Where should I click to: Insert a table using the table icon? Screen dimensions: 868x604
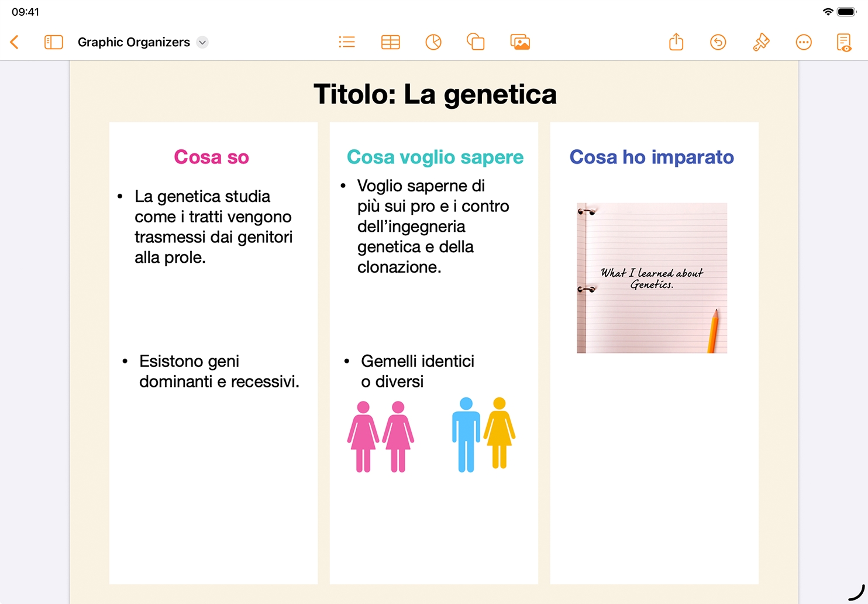390,42
